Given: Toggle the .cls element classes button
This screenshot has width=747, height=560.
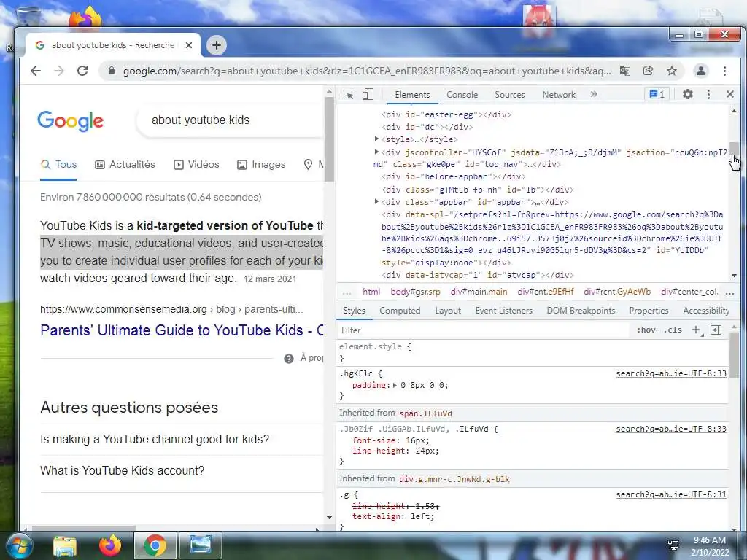Looking at the screenshot, I should click(673, 330).
